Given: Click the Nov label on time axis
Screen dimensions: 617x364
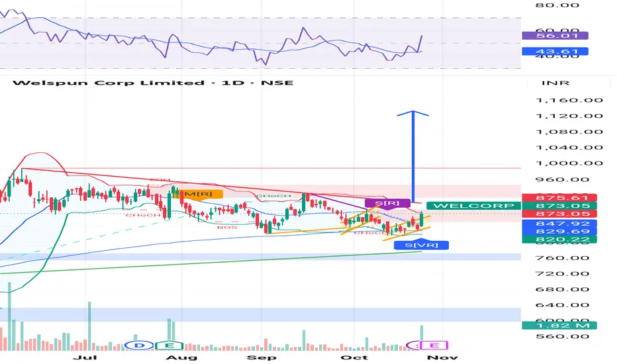Looking at the screenshot, I should click(442, 357).
